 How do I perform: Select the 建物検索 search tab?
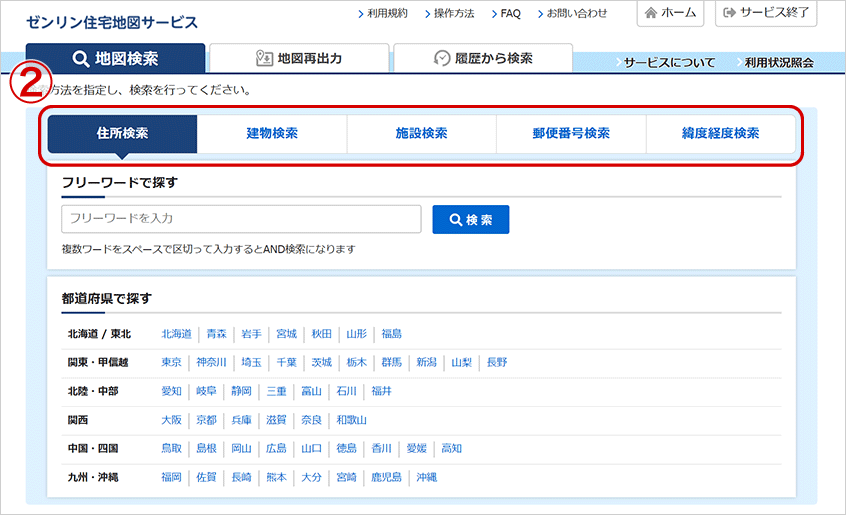pos(272,133)
